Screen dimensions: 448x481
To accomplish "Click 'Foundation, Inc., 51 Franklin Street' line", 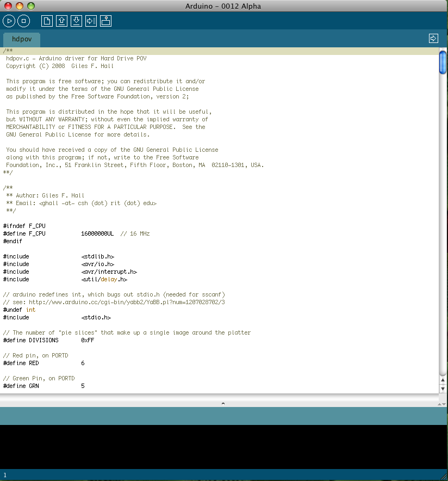I will pyautogui.click(x=135, y=165).
